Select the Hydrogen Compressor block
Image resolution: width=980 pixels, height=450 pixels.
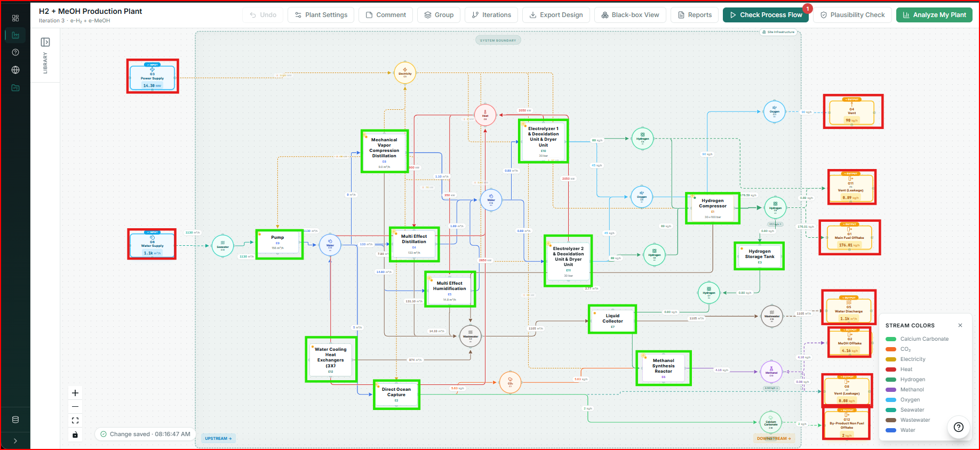point(713,208)
